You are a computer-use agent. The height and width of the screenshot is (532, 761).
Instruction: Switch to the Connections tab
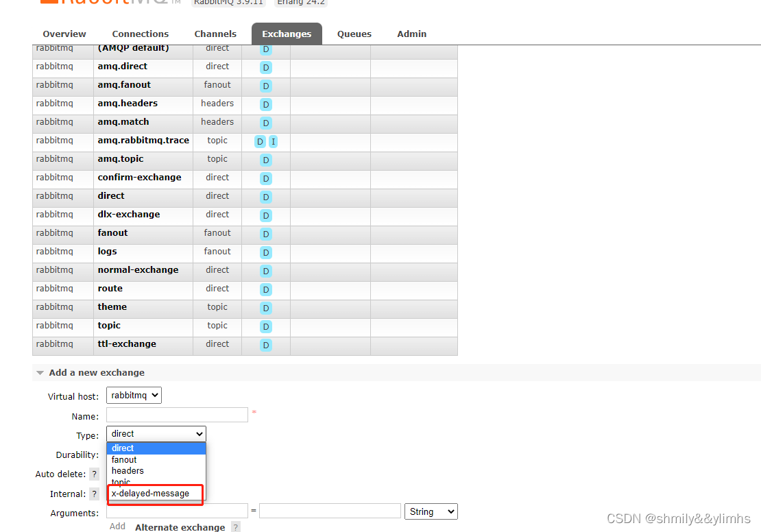[x=141, y=34]
